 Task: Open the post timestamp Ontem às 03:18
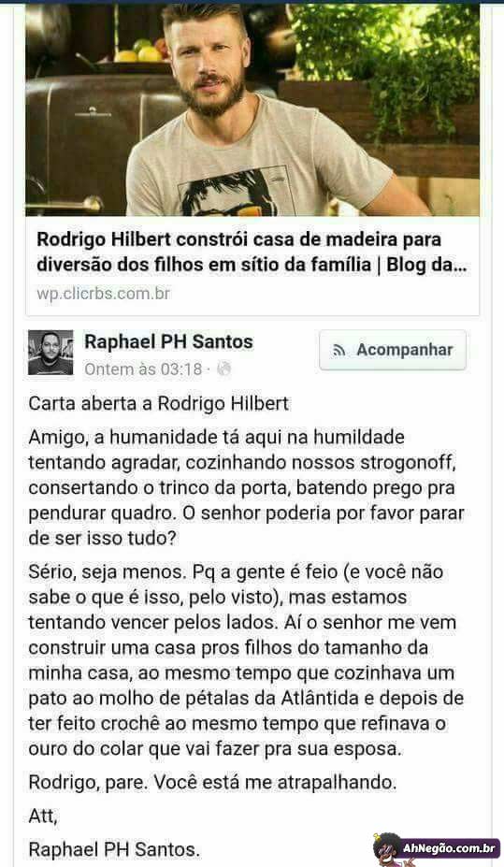[143, 369]
